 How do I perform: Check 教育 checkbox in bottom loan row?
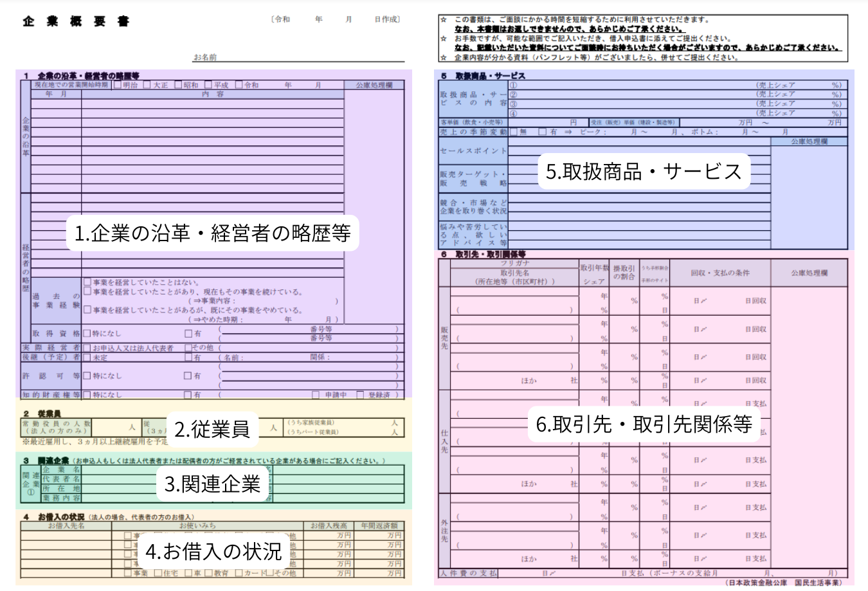tap(208, 573)
